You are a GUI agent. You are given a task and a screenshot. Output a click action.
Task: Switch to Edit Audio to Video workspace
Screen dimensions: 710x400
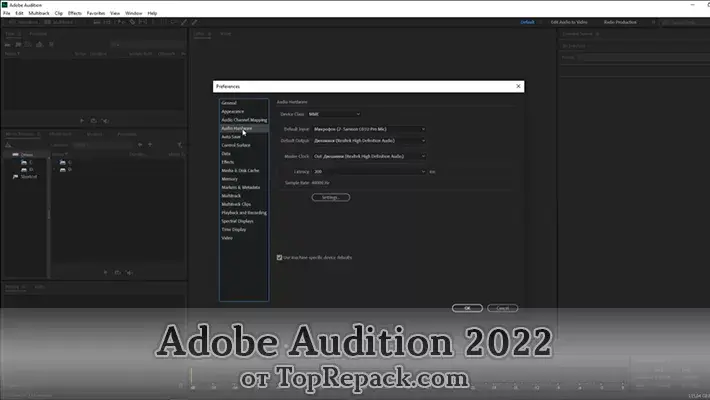[x=569, y=22]
